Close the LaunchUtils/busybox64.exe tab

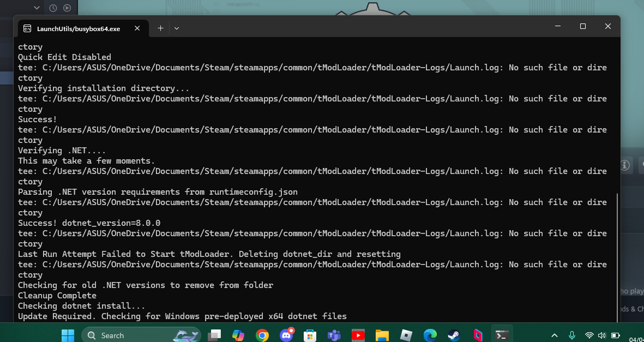pos(137,28)
